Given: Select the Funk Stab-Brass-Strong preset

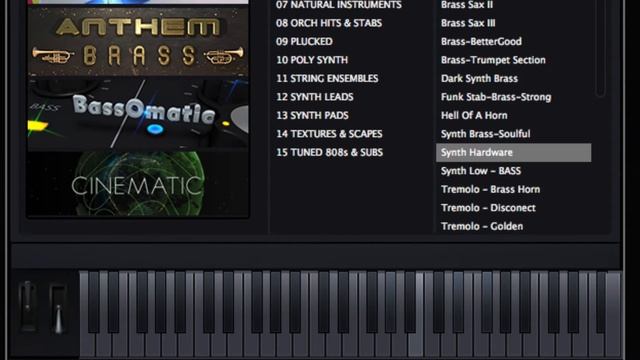Looking at the screenshot, I should click(496, 97).
